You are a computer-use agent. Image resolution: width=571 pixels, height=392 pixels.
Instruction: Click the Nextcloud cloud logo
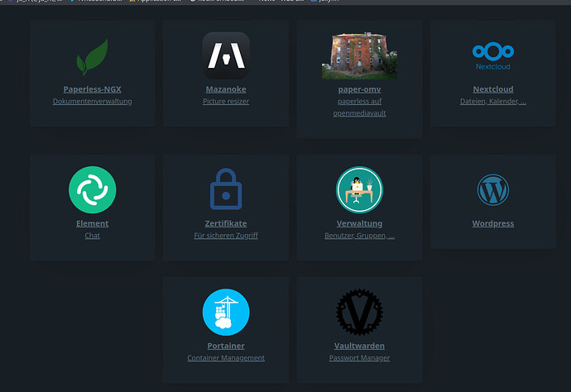pos(493,55)
